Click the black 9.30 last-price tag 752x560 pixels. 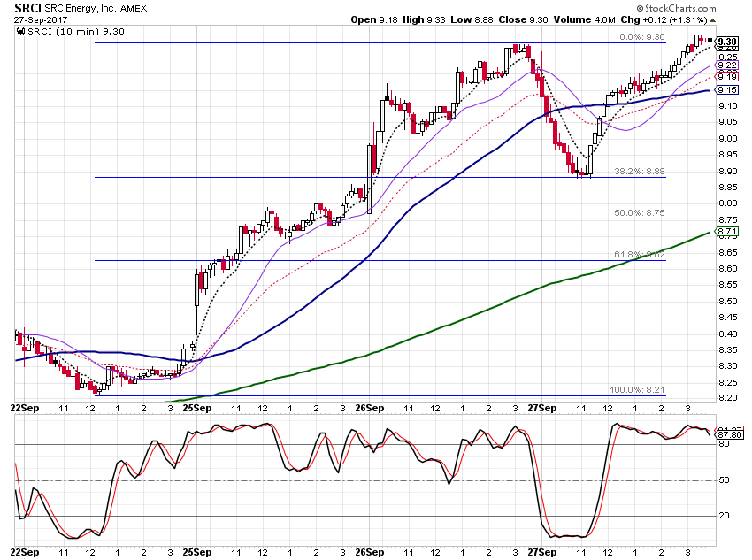(727, 42)
